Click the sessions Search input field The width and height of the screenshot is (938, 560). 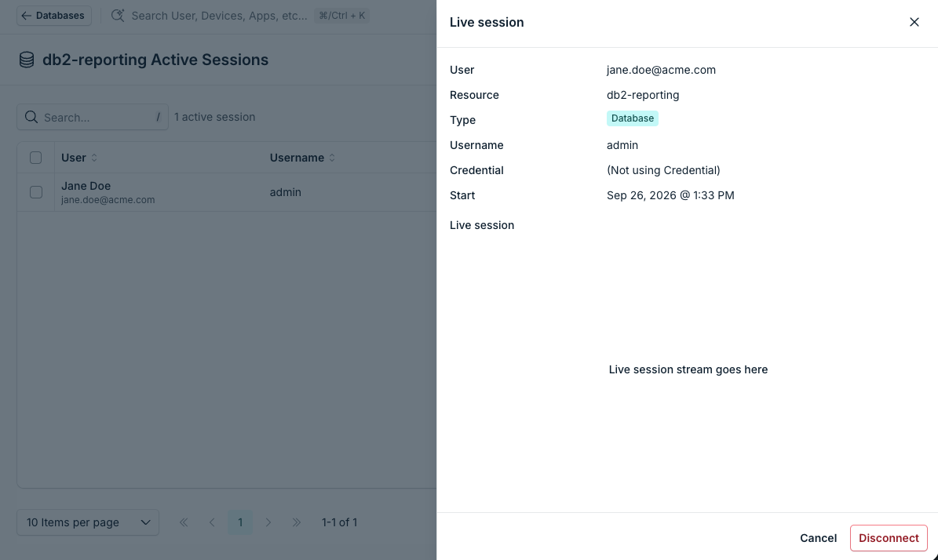click(x=93, y=117)
